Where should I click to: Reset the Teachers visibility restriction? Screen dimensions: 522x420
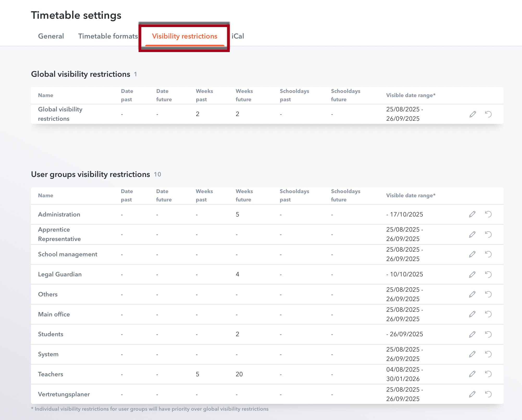488,374
